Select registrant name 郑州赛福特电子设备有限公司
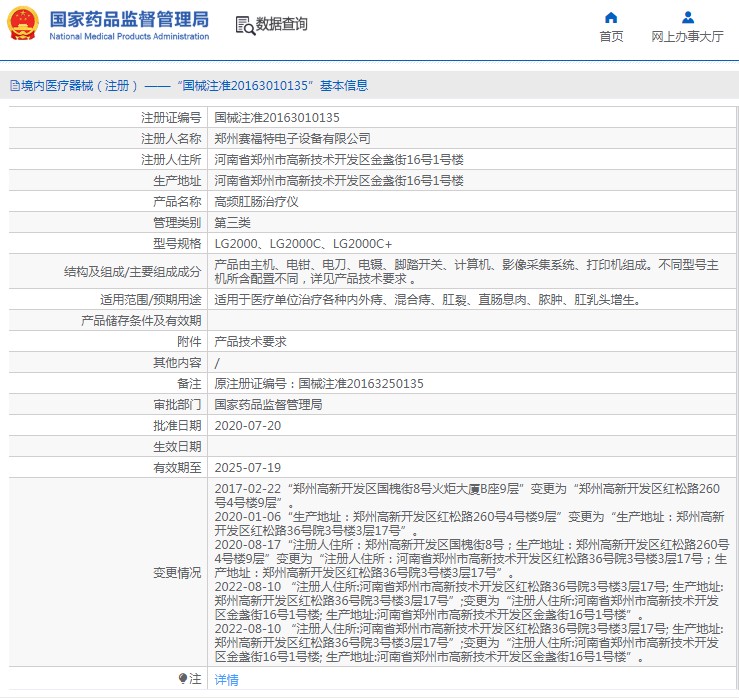 point(292,139)
